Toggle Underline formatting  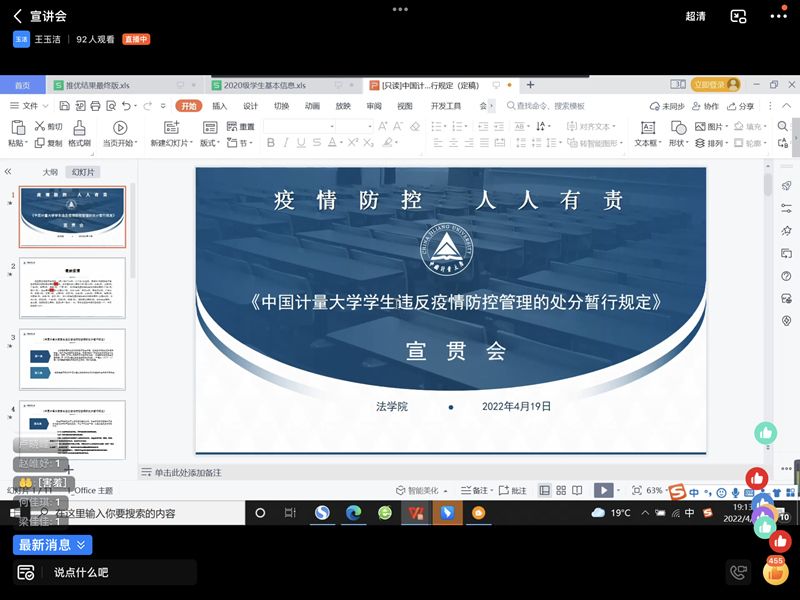[301, 143]
